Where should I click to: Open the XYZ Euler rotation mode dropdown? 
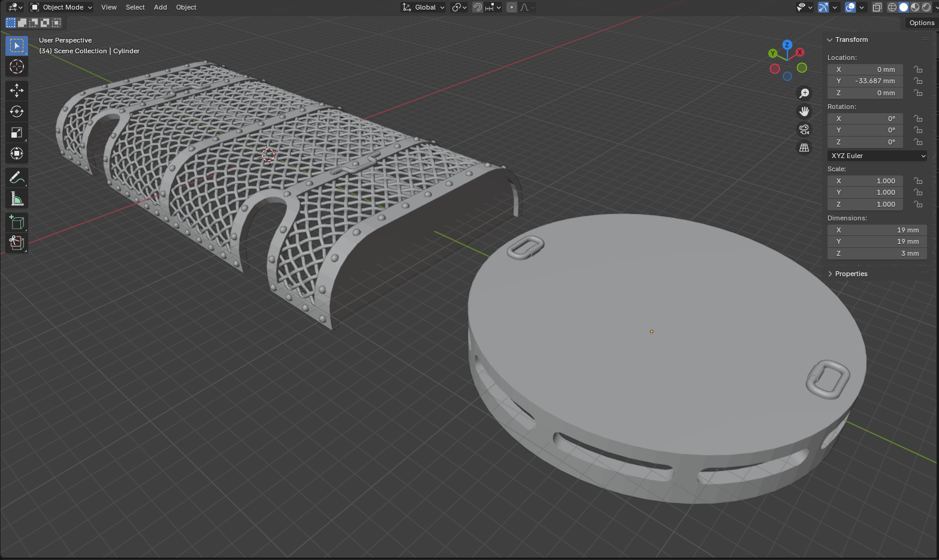pyautogui.click(x=877, y=156)
